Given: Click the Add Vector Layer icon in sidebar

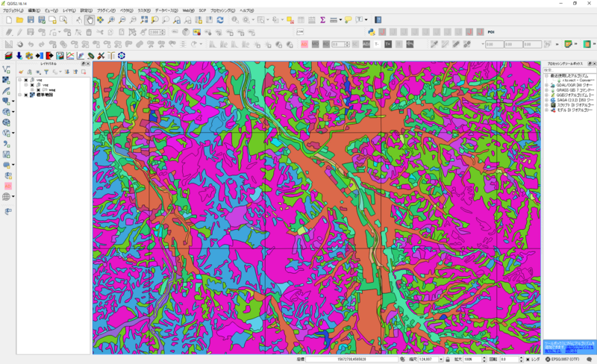Looking at the screenshot, I should [x=6, y=69].
